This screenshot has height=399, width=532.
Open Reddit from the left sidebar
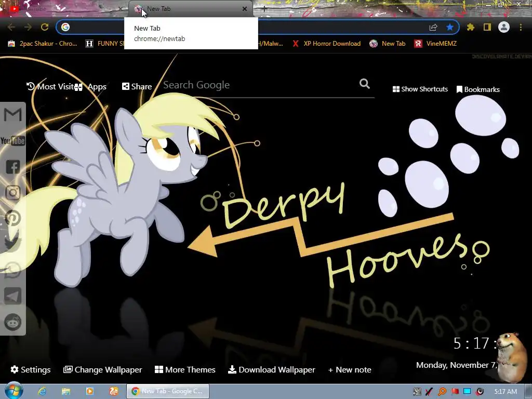pos(12,322)
